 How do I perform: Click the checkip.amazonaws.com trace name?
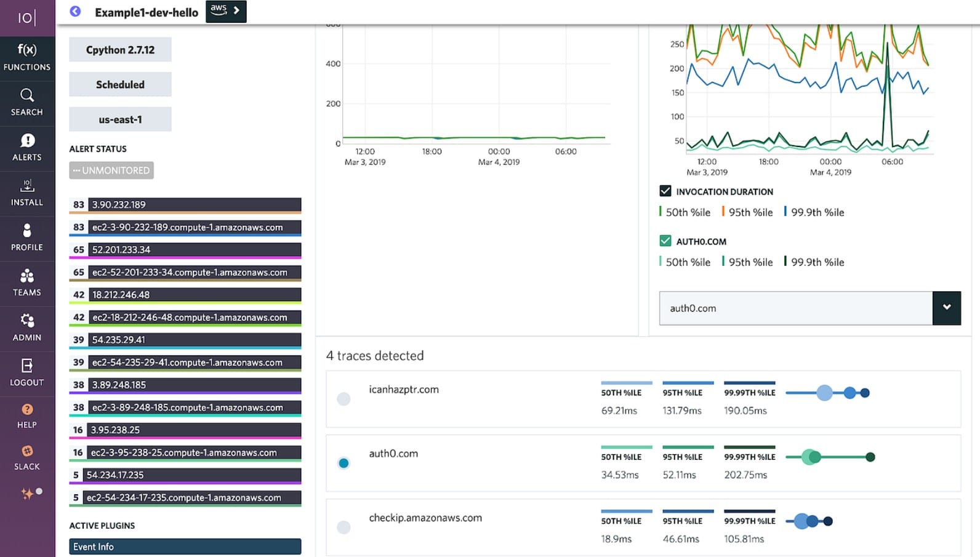coord(425,518)
